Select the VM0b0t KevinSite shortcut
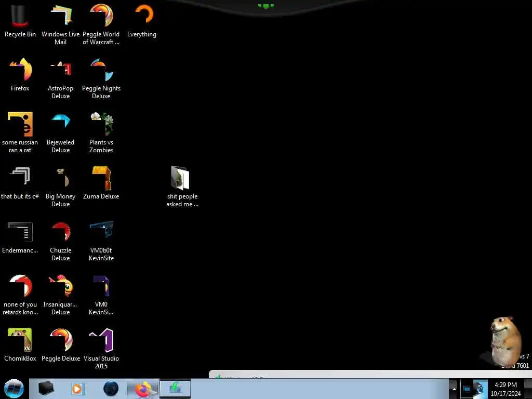The image size is (532, 399). point(101,241)
